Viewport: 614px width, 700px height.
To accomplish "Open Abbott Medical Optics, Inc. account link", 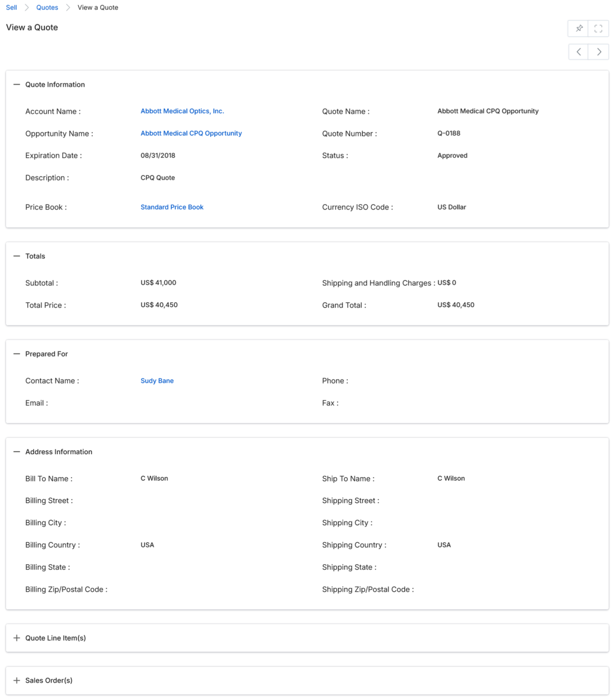I will 182,111.
